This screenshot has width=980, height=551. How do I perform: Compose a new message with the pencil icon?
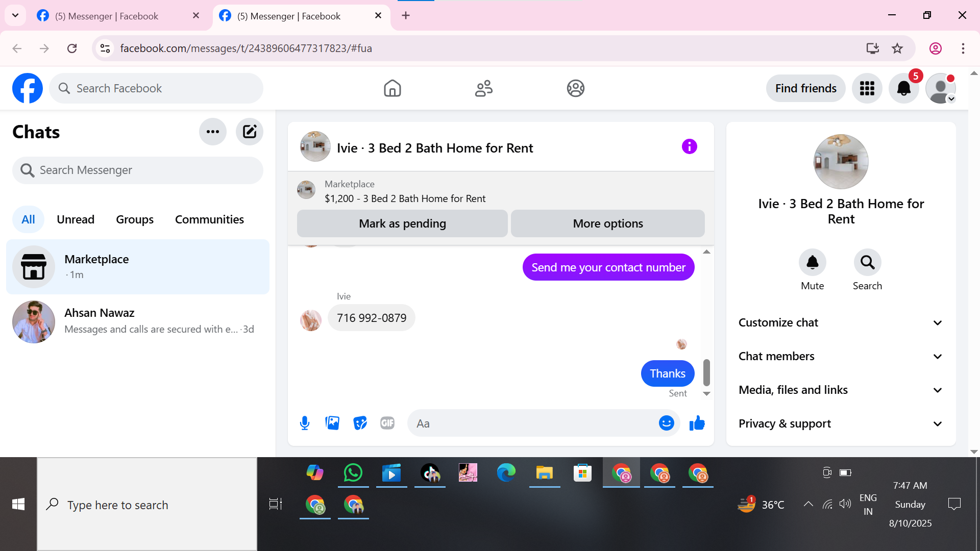250,132
